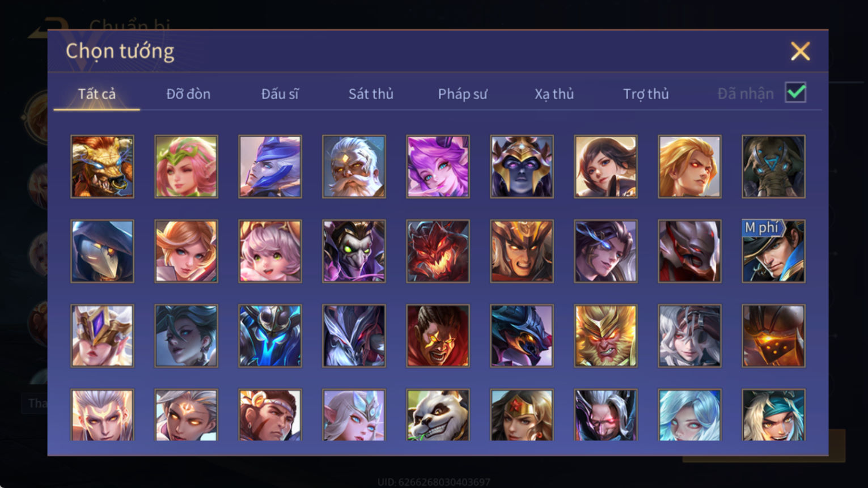Select the blonde hero with glowing red eyes
The image size is (868, 488).
point(689,167)
